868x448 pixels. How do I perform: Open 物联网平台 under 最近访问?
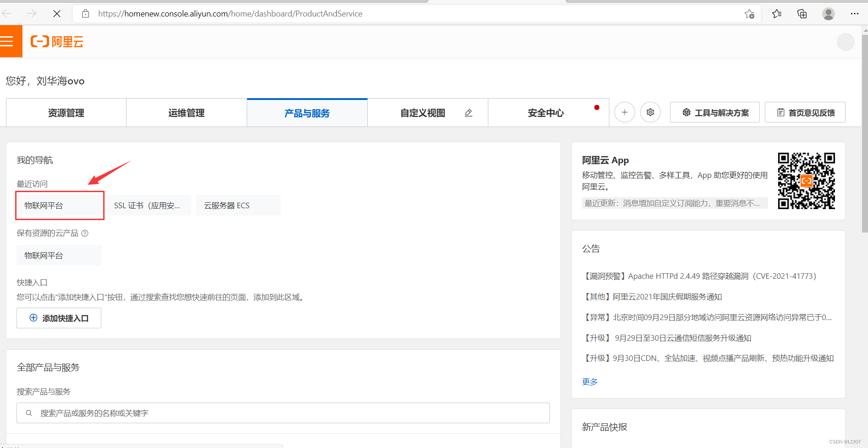pos(59,205)
